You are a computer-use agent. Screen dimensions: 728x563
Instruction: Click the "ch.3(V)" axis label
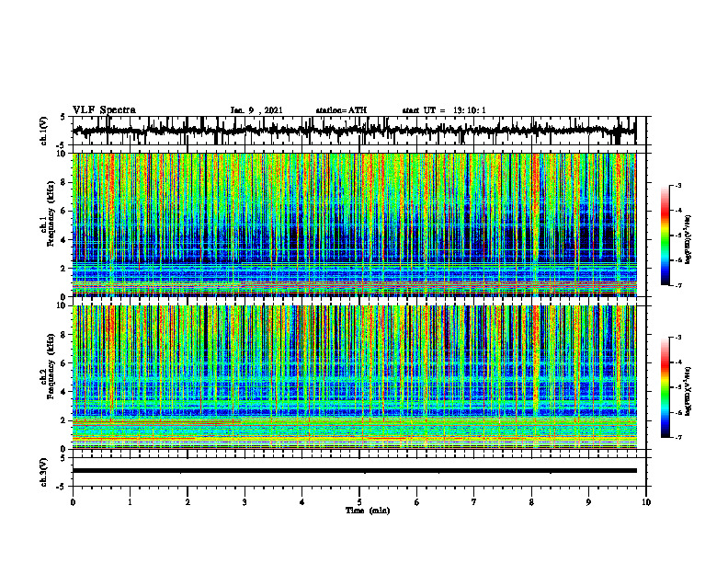[44, 472]
